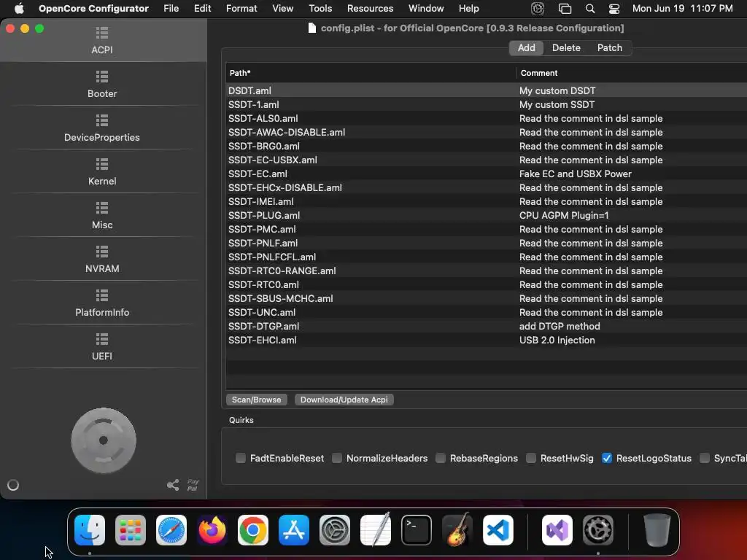Image resolution: width=747 pixels, height=560 pixels.
Task: Launch Google Chrome from the Dock
Action: click(x=253, y=530)
